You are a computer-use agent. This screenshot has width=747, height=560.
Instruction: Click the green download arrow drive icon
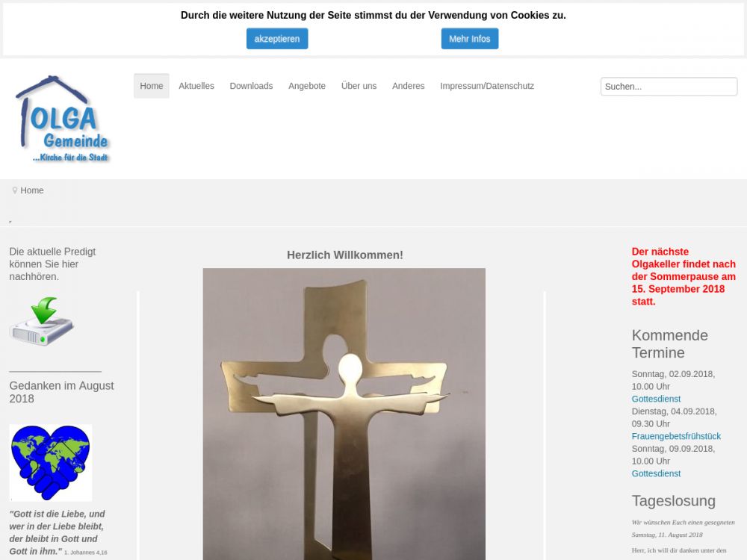pyautogui.click(x=41, y=321)
